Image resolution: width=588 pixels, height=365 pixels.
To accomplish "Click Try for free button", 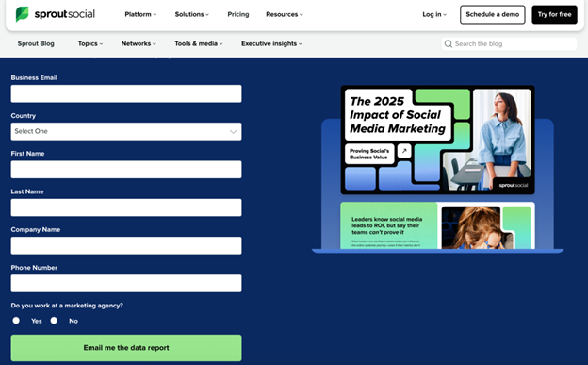I will coord(554,14).
